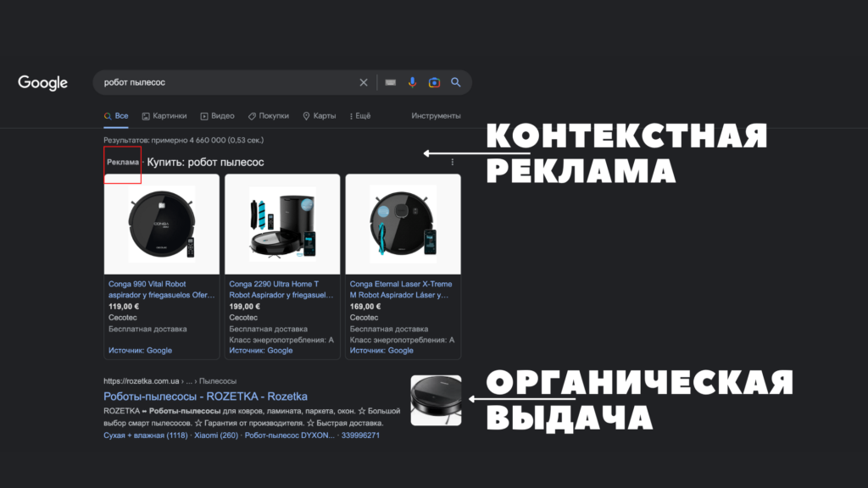
Task: Switch to the Картинки tab
Action: coord(164,116)
